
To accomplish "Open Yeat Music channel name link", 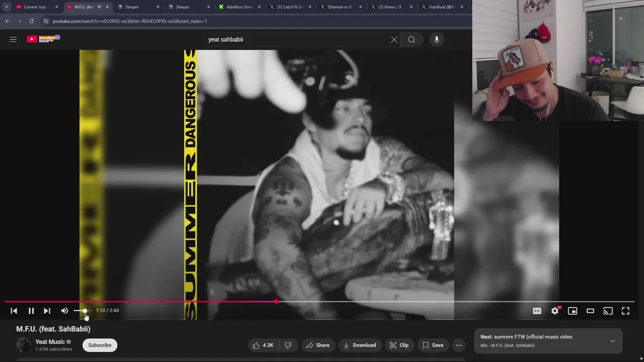I will coord(50,342).
